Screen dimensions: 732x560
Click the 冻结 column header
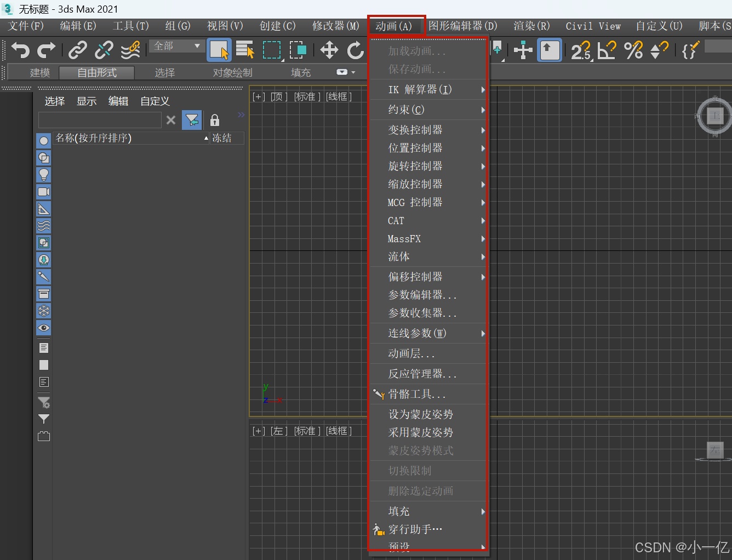227,138
